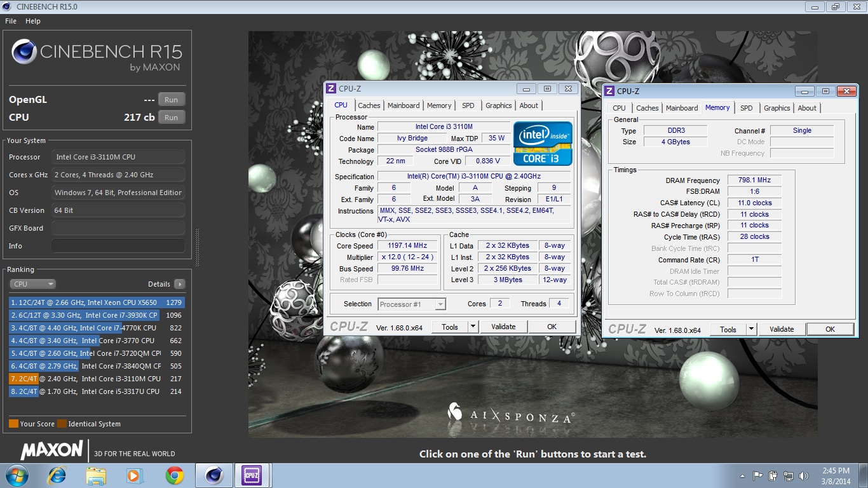
Task: Switch to About tab in left CPU-Z window
Action: 529,105
